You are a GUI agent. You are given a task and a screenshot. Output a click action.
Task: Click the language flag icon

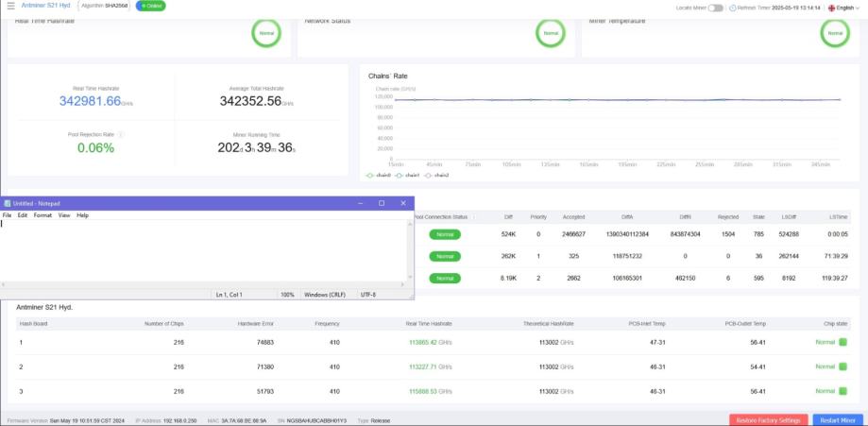click(831, 8)
